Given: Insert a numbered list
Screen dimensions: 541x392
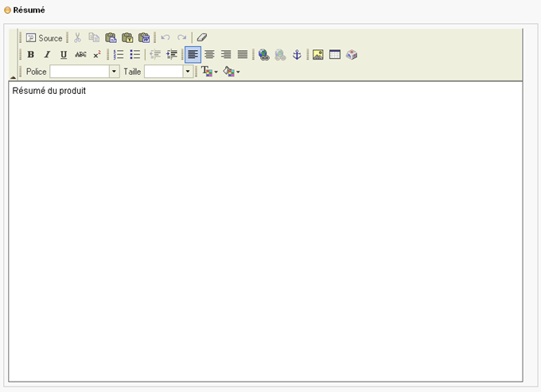Looking at the screenshot, I should (x=119, y=55).
